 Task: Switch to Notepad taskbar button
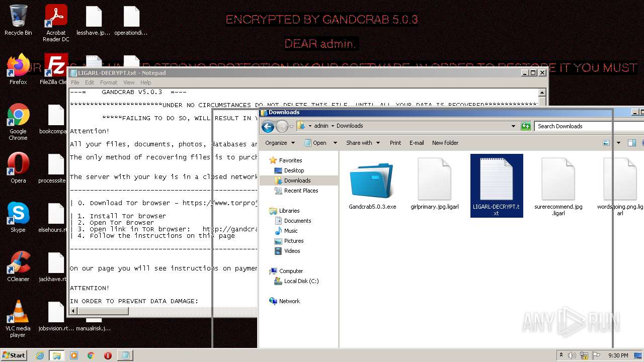(125, 355)
